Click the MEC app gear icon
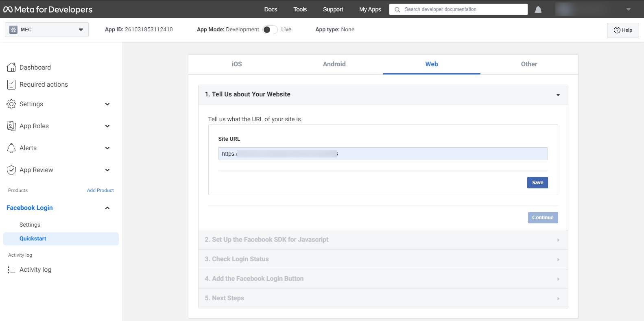Screen dimensions: 644x321 tap(13, 30)
